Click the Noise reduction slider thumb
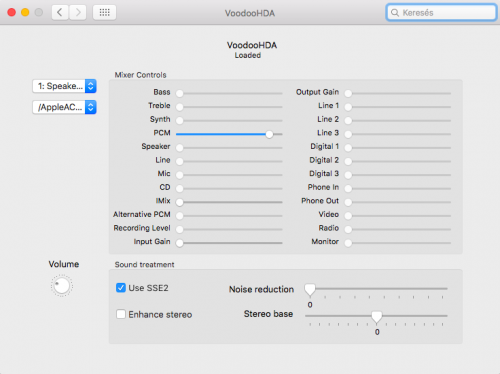The width and height of the screenshot is (500, 374). click(310, 290)
